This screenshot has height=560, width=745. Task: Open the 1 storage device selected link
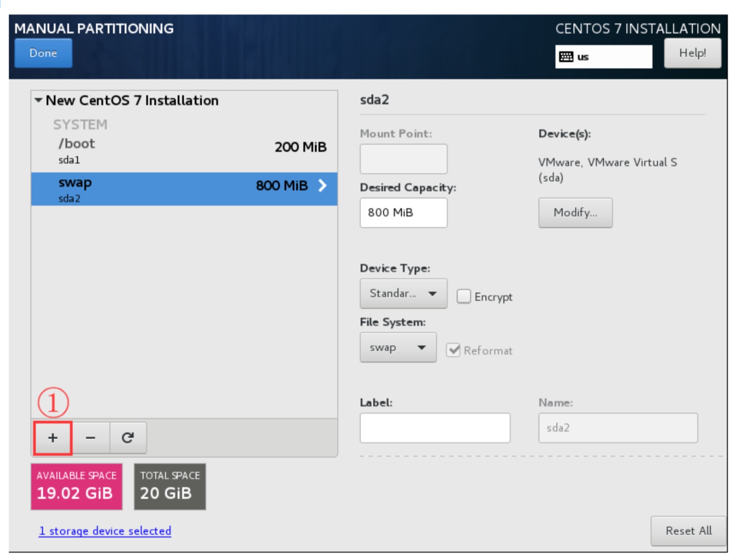(x=105, y=531)
